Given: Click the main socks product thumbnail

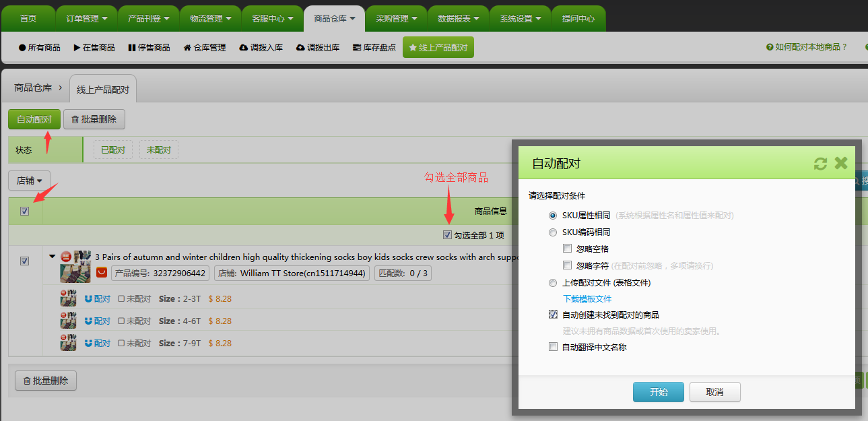Looking at the screenshot, I should 75,266.
